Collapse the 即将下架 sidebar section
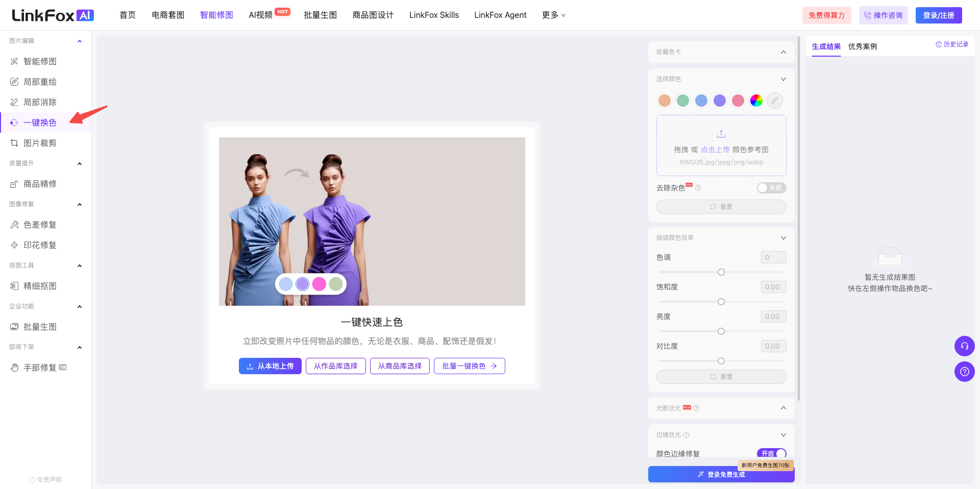This screenshot has height=489, width=980. pos(80,347)
